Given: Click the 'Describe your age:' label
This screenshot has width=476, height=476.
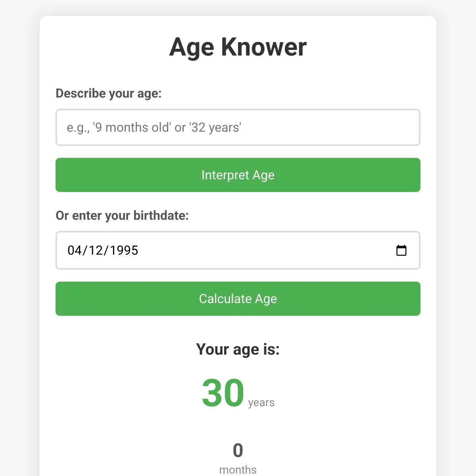Looking at the screenshot, I should (109, 94).
